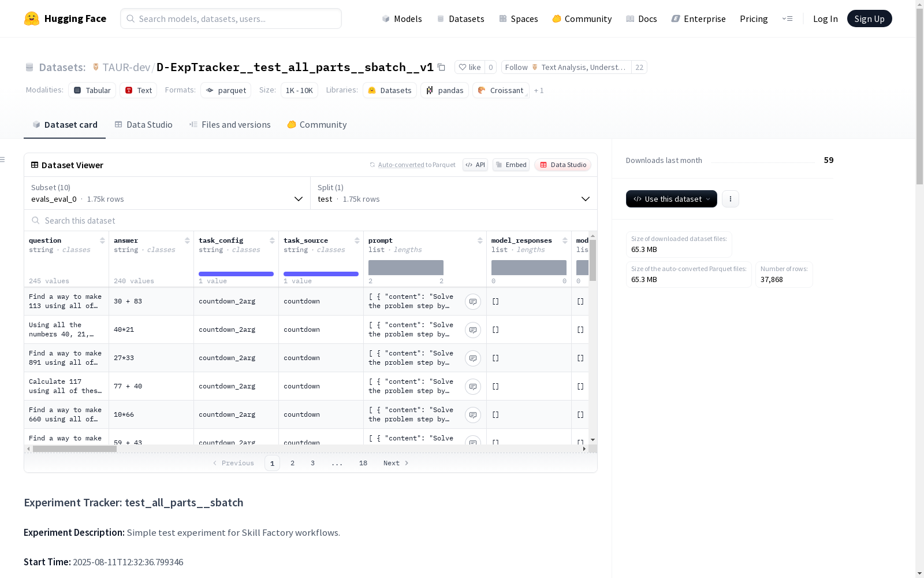Open the navigation more-options menu icon
The width and height of the screenshot is (924, 578).
787,18
